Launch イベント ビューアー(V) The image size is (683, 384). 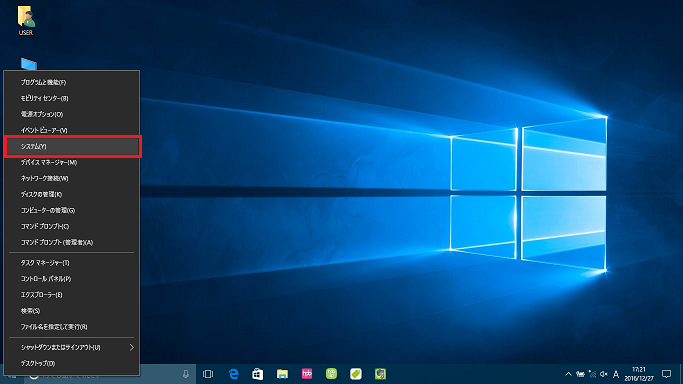tap(72, 130)
